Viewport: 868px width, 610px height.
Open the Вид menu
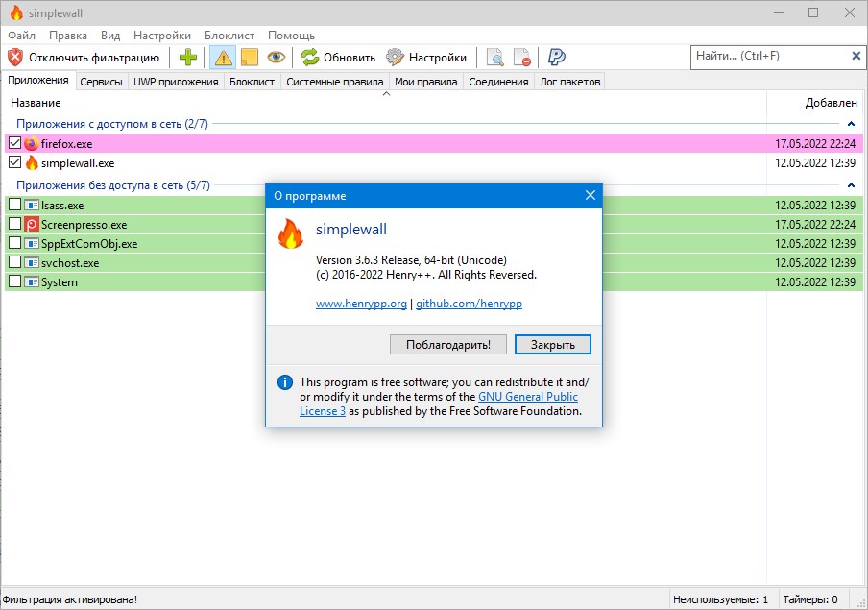coord(110,36)
